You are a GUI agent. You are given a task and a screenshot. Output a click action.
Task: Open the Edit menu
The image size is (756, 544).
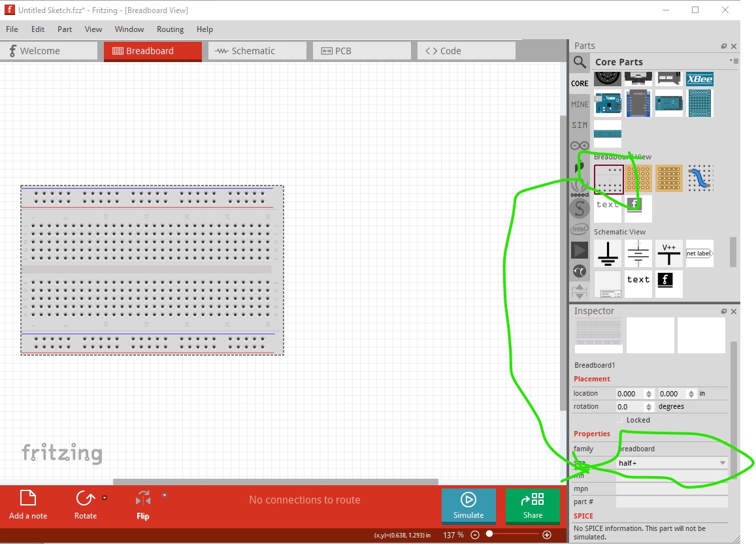[38, 29]
